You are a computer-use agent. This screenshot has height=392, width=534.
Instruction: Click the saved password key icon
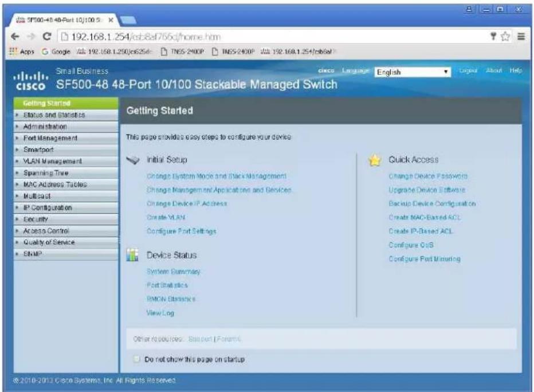coord(493,37)
